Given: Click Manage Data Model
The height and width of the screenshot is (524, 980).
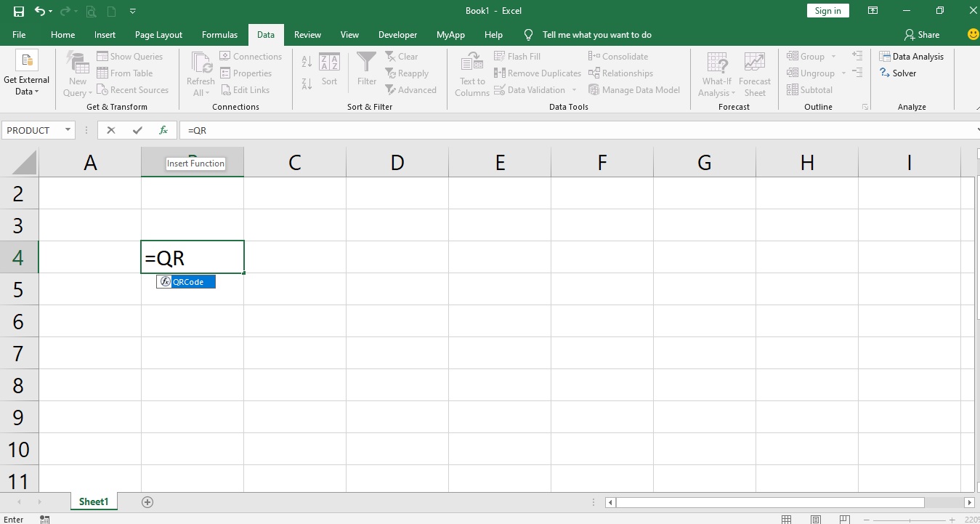Looking at the screenshot, I should tap(633, 89).
